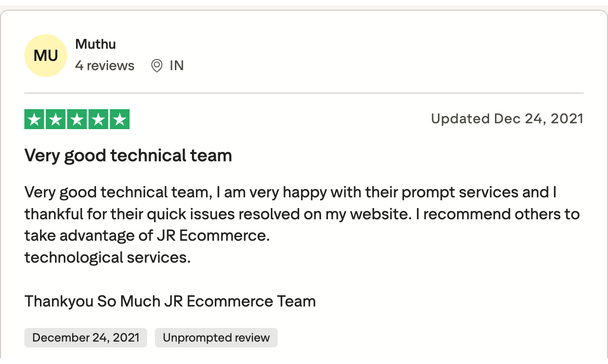Open the "Very good technical team" review title
Viewport: 608px width, 364px height.
[128, 155]
